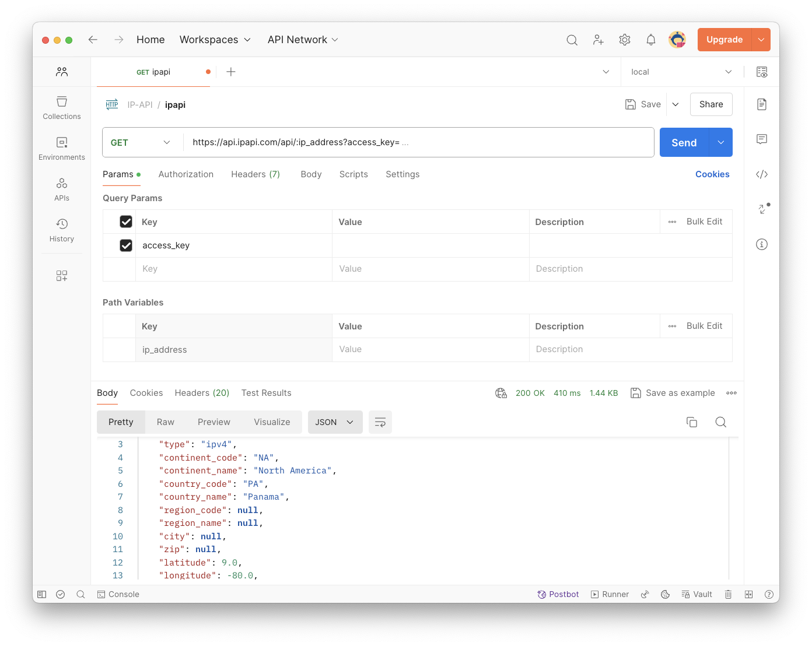Viewport: 812px width, 646px height.
Task: Click the wrap lines icon in response
Action: 380,422
